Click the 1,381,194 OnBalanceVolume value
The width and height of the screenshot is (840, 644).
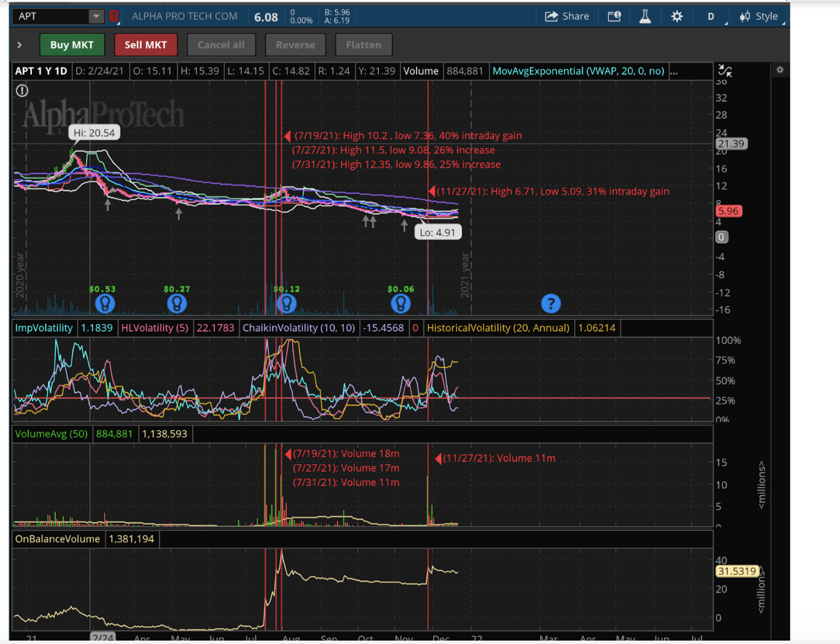[131, 539]
